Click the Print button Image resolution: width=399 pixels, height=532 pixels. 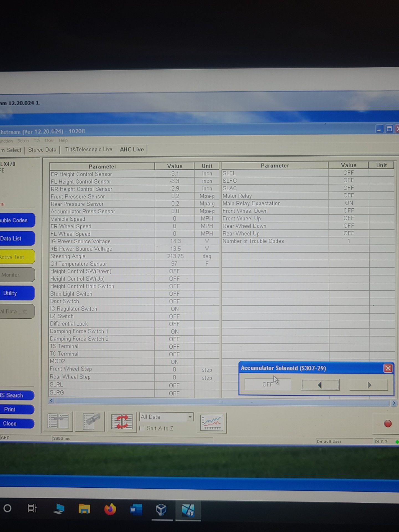(x=17, y=409)
